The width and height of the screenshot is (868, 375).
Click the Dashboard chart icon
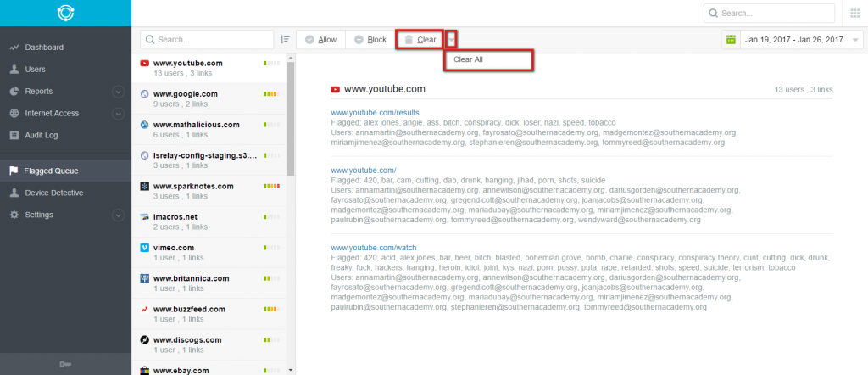pos(14,48)
